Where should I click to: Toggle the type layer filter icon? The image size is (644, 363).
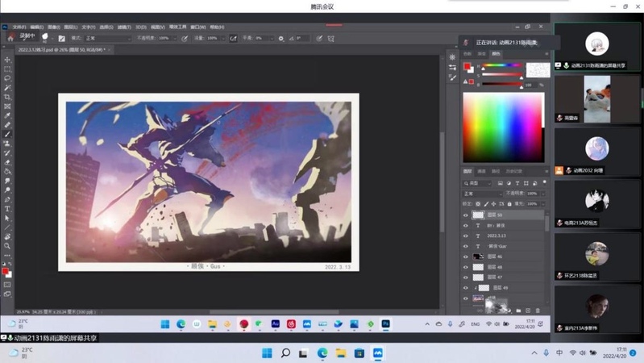pos(517,183)
